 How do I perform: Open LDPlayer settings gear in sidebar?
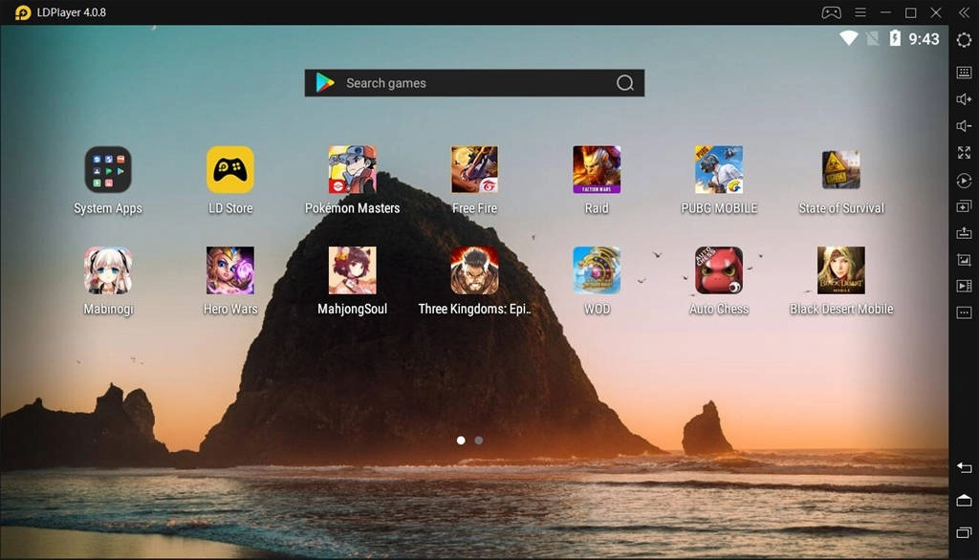pos(964,40)
